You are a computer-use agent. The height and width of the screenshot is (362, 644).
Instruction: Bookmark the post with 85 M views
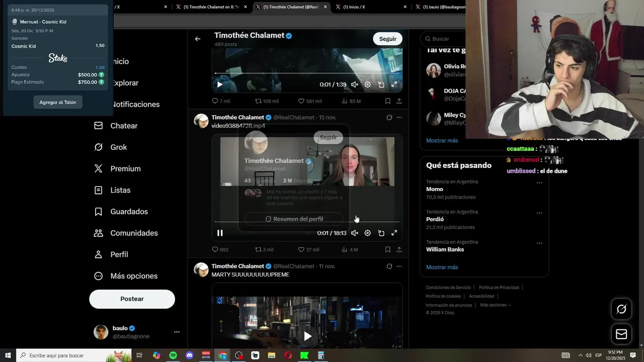387,101
